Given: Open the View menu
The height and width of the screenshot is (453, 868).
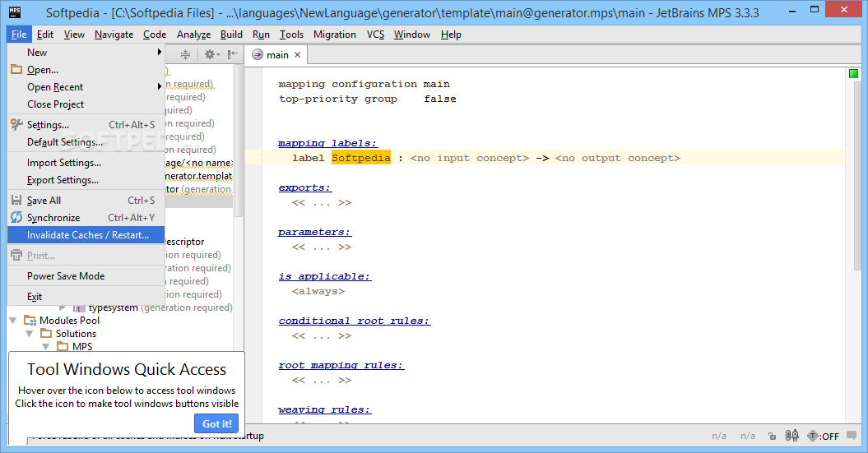Looking at the screenshot, I should click(x=74, y=35).
